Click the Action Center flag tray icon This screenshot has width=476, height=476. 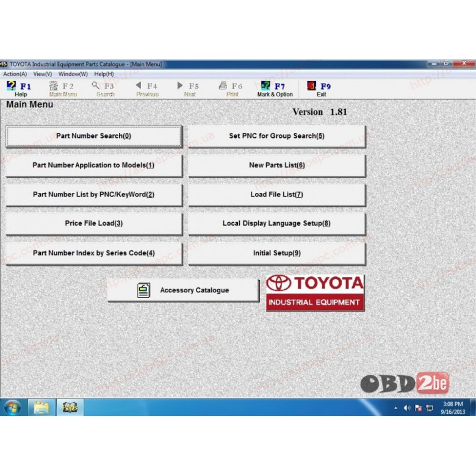418,408
